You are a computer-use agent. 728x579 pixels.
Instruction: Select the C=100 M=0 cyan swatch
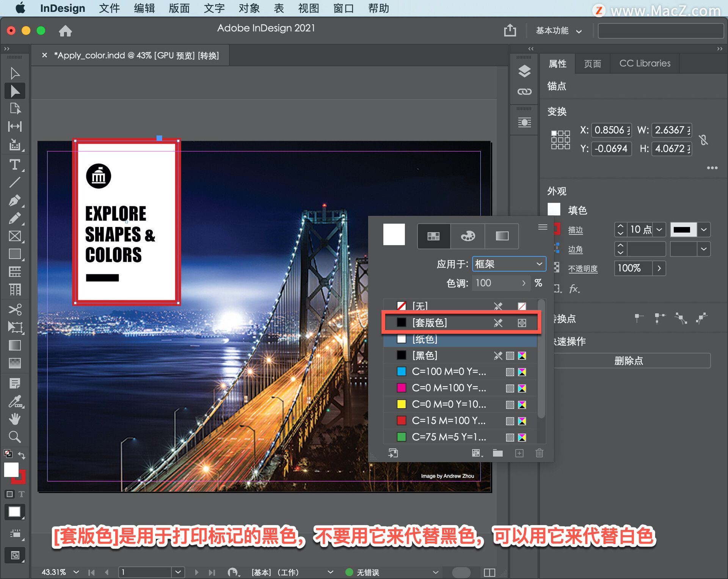point(449,372)
